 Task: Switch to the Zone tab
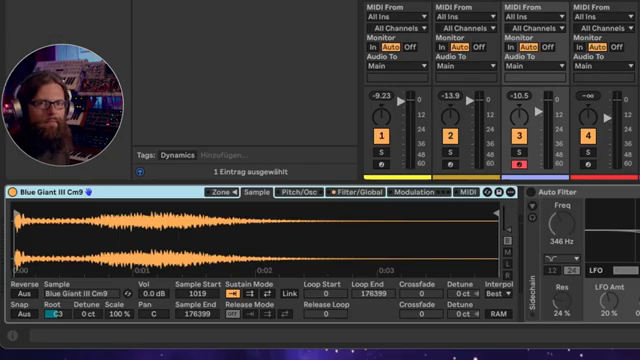tap(222, 192)
